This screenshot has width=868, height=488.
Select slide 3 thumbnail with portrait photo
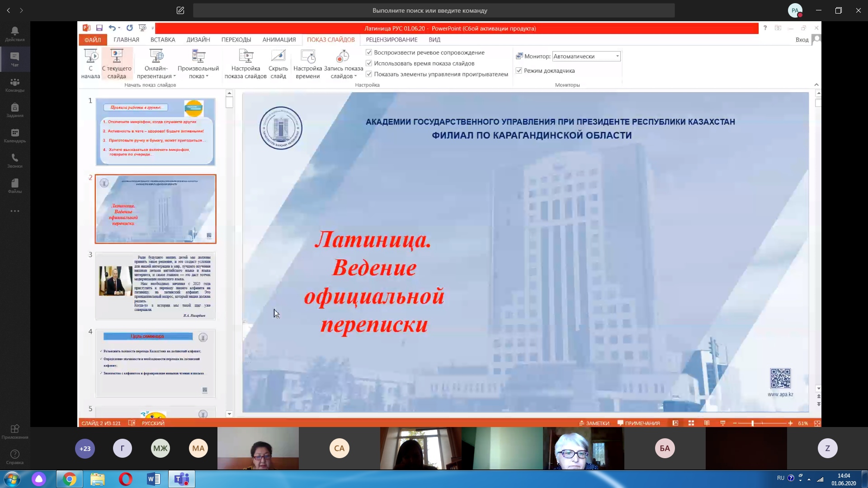(155, 286)
